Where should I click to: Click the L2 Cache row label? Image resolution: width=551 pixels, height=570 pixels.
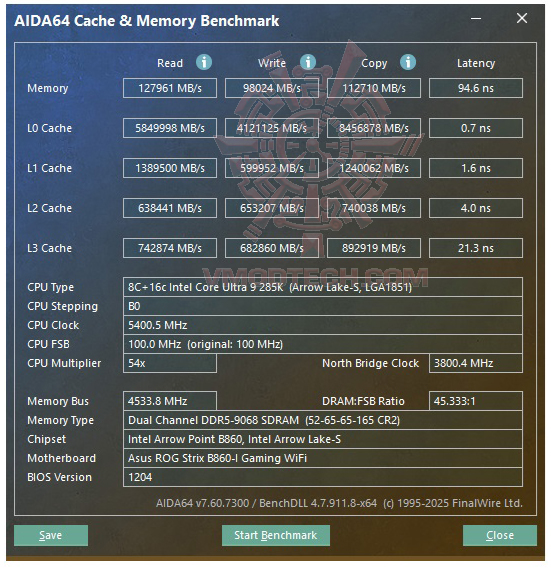(49, 208)
